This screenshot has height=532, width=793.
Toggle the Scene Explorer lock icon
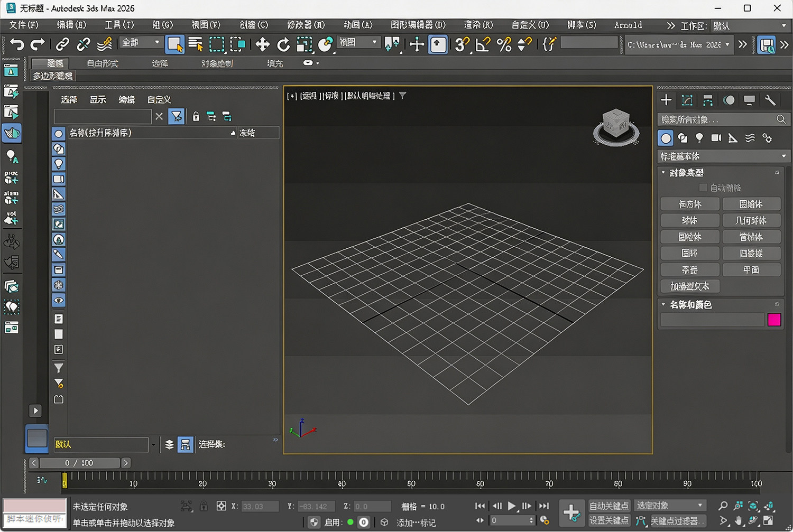[x=196, y=117]
